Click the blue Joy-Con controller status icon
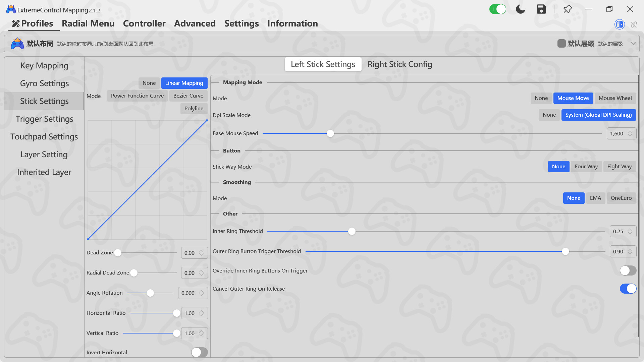 [619, 24]
